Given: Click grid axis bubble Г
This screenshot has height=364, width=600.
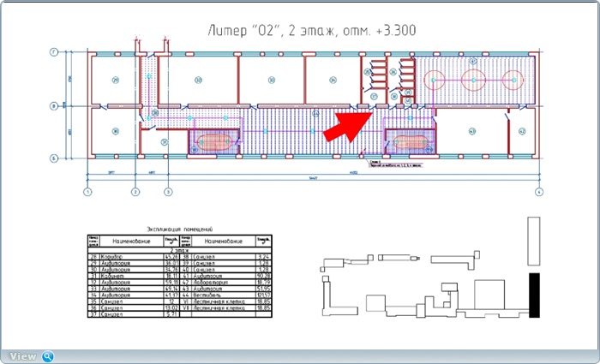Looking at the screenshot, I should click(x=54, y=52).
